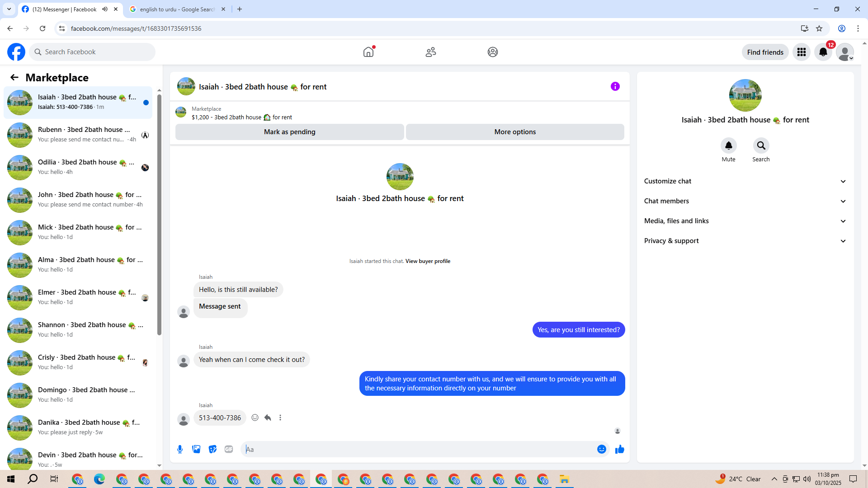Expand Chat members section
Image resolution: width=868 pixels, height=488 pixels.
tap(745, 201)
